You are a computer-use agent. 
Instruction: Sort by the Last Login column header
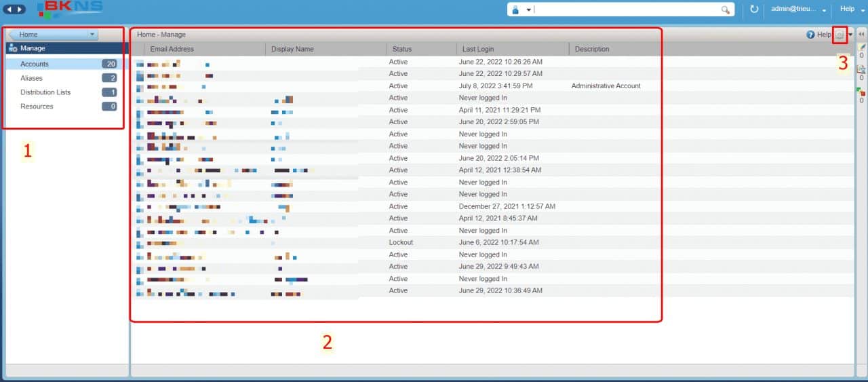(478, 49)
